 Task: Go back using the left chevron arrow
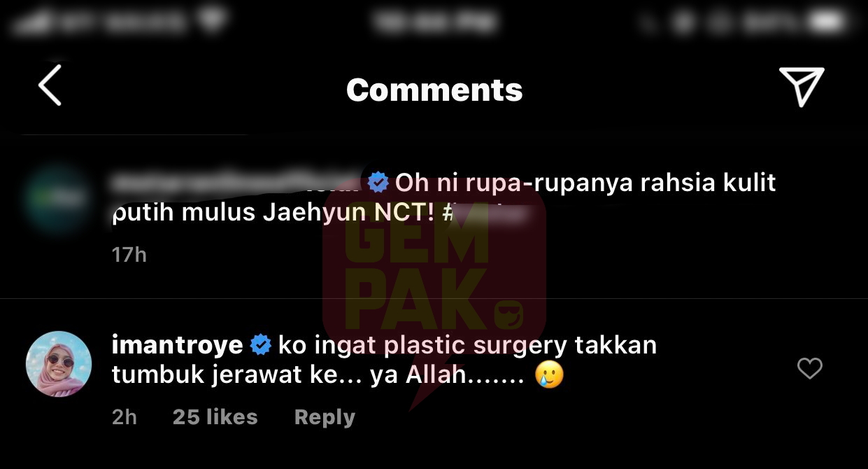(50, 85)
